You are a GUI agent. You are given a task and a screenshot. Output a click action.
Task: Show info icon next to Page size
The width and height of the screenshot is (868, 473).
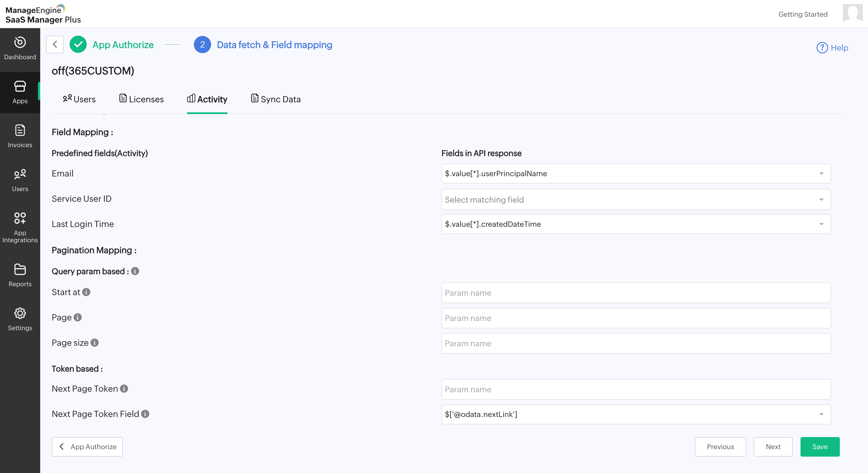pos(95,343)
